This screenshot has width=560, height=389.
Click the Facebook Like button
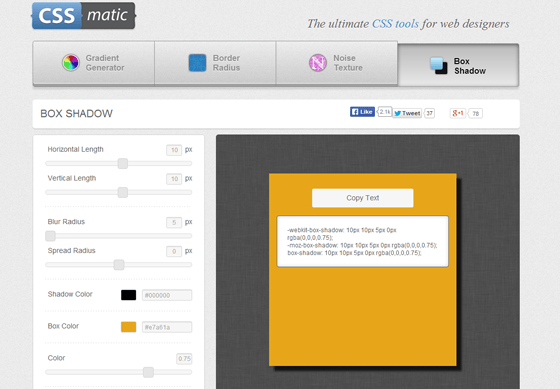362,112
